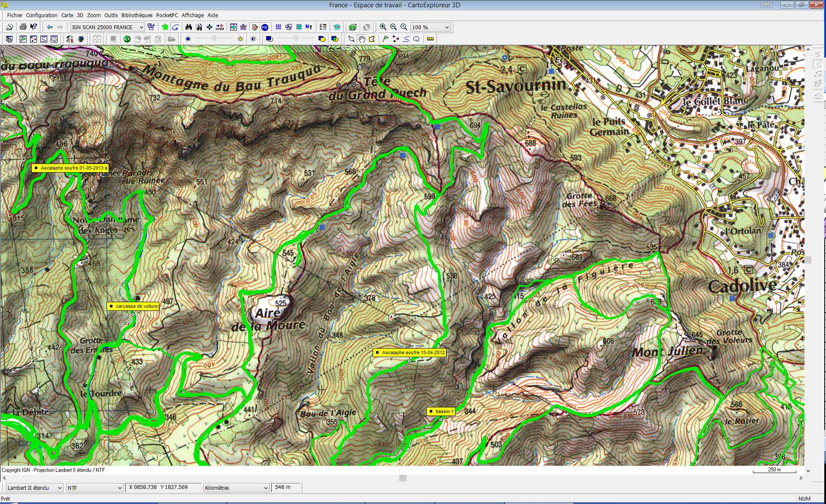Viewport: 826px width, 504px height.
Task: Open the NMEA GPS connection icon
Action: pos(220,27)
